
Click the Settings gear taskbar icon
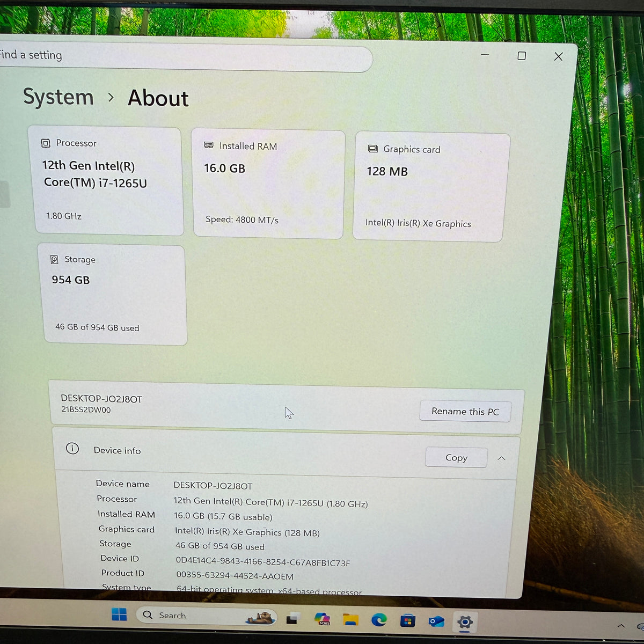[465, 622]
